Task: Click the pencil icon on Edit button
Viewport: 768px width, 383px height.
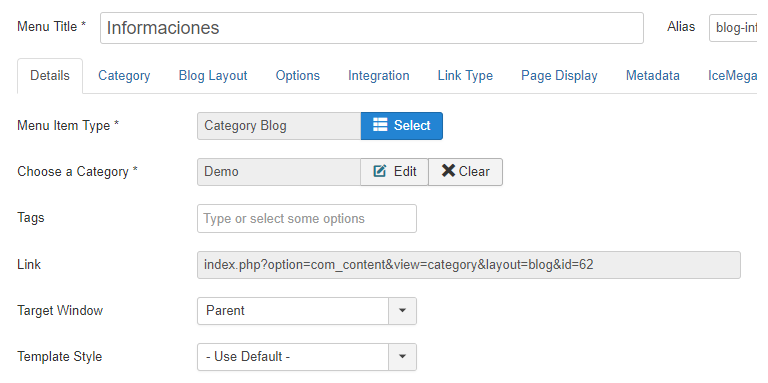Action: [x=380, y=171]
